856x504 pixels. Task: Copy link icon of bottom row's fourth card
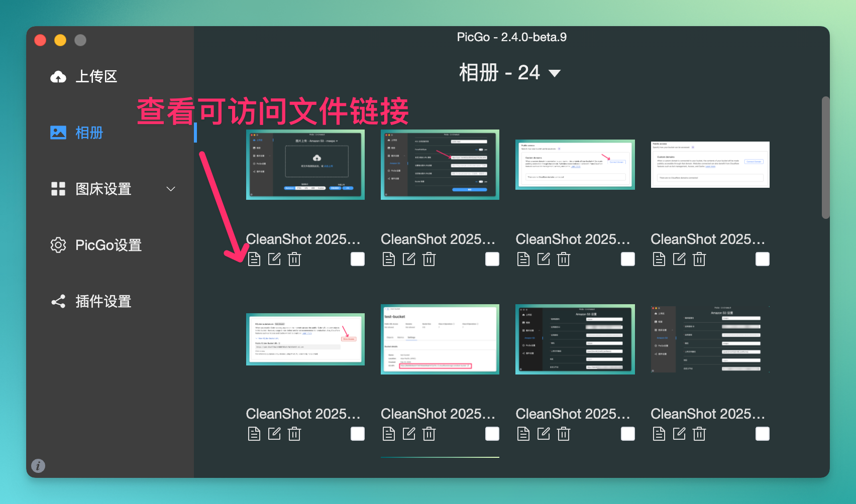659,434
